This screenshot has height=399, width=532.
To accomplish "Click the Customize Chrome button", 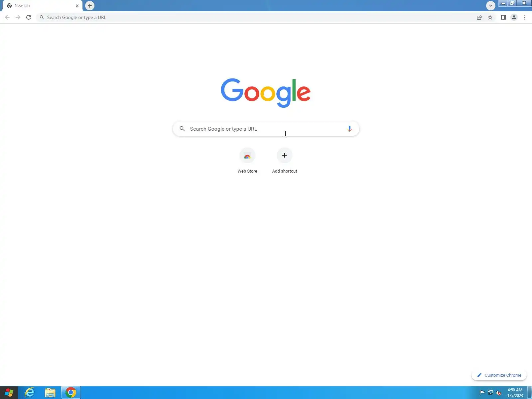I will pos(499,375).
